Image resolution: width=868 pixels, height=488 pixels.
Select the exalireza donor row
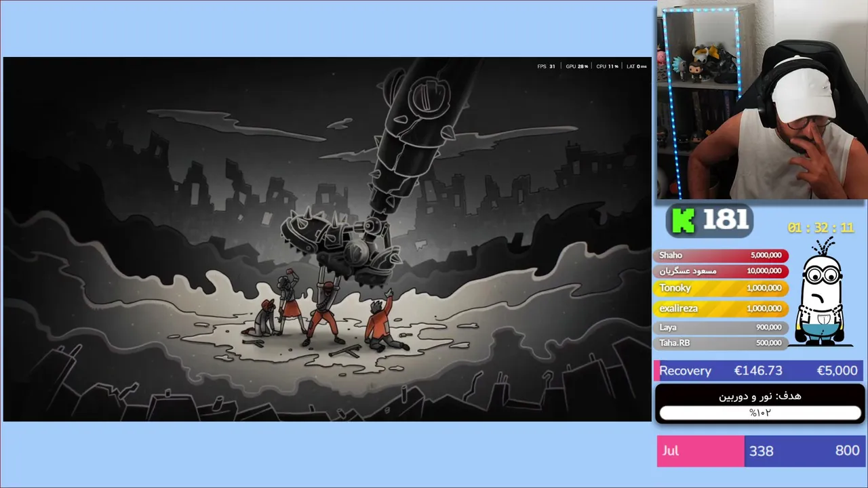(721, 308)
